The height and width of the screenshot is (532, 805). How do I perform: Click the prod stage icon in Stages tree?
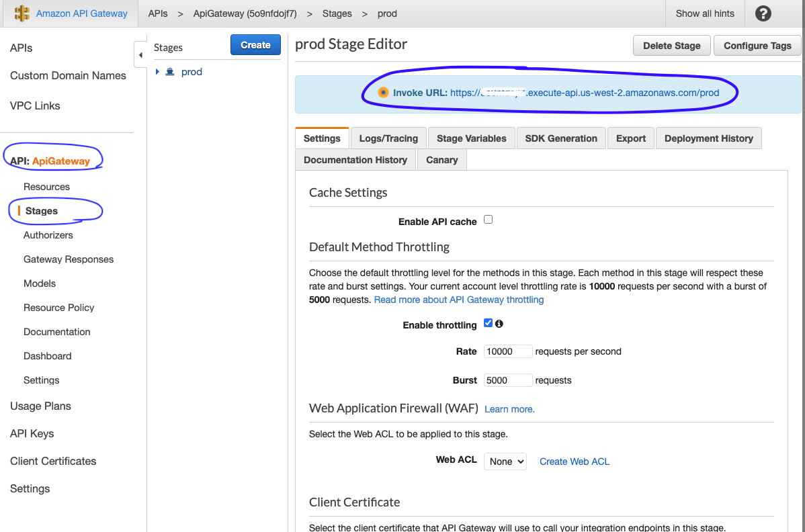pyautogui.click(x=170, y=72)
